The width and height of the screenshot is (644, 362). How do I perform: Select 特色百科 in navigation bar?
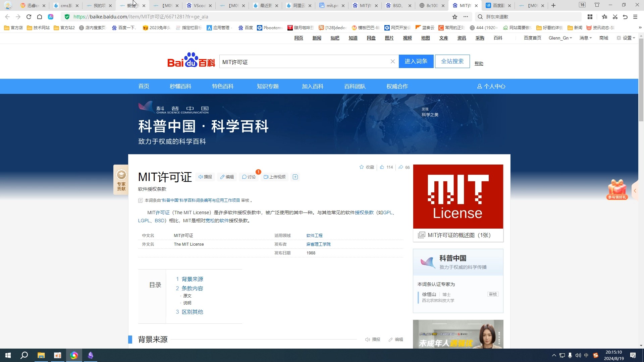223,86
